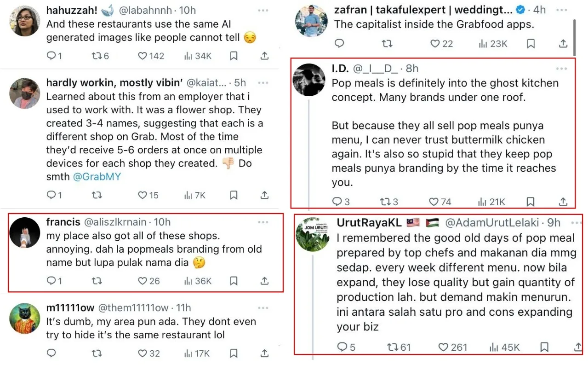
Task: Like hahuzzah!'s tweet with 142 likes
Action: coord(143,56)
